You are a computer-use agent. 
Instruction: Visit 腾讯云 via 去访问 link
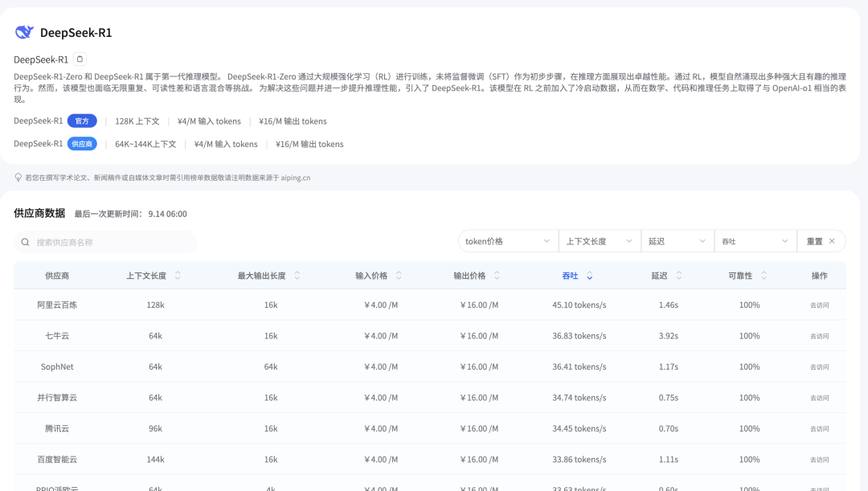tap(819, 429)
